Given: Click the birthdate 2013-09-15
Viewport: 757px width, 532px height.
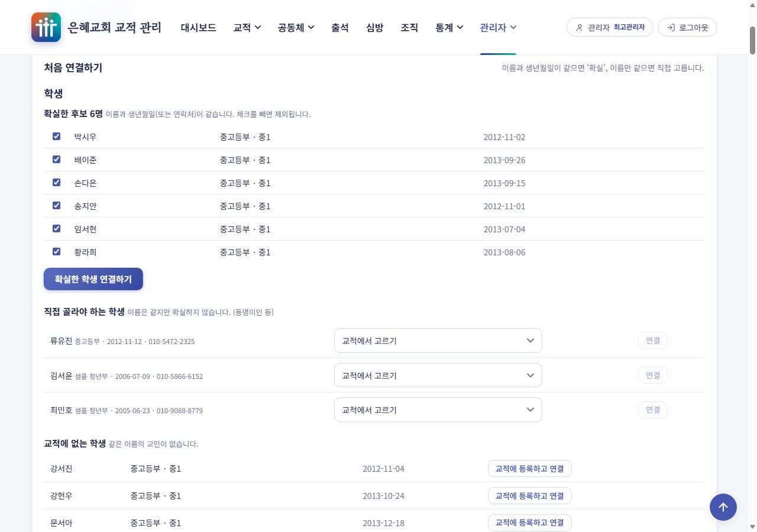Looking at the screenshot, I should pyautogui.click(x=504, y=183).
